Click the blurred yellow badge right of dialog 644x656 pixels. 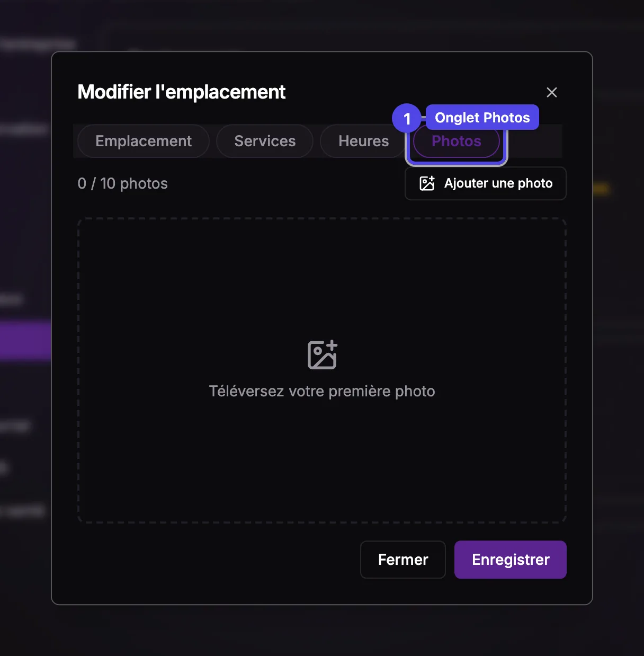[601, 189]
